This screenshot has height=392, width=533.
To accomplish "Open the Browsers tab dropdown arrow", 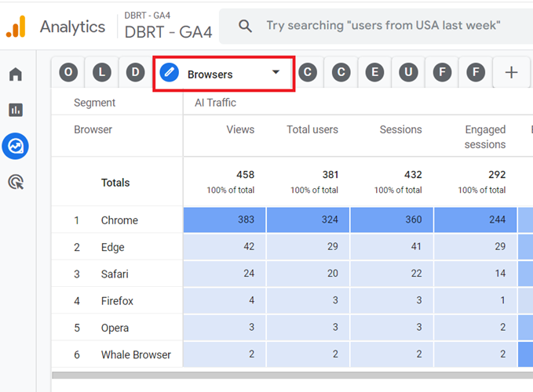I will coord(276,72).
